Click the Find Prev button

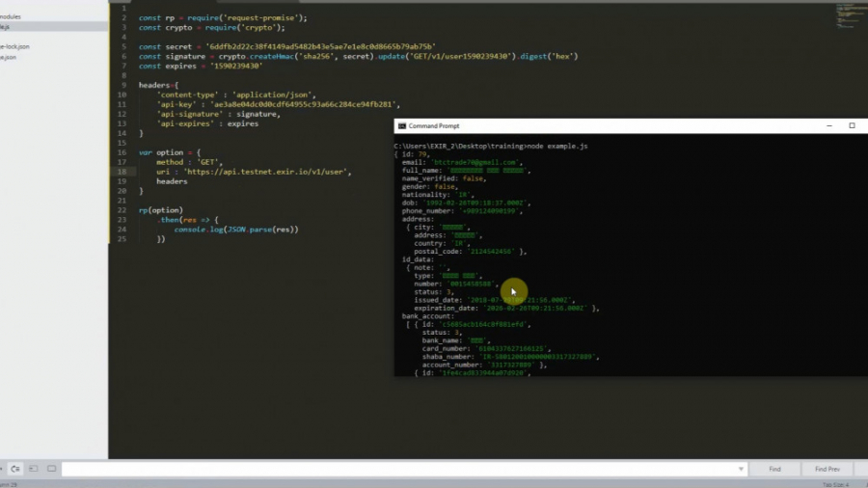tap(827, 469)
